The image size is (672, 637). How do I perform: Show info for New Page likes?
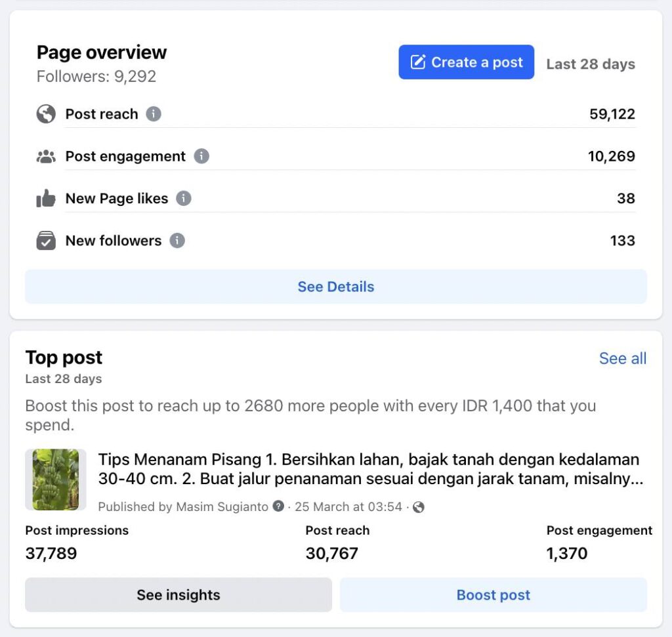click(184, 198)
